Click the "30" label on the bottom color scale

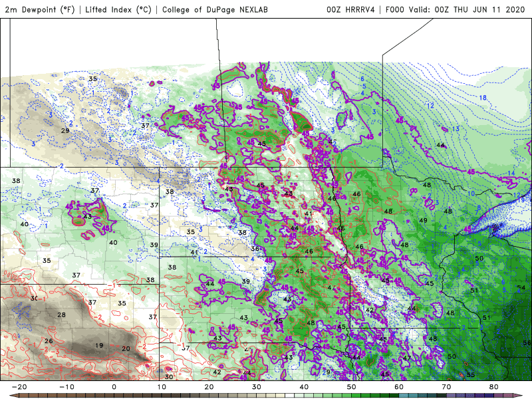257,387
